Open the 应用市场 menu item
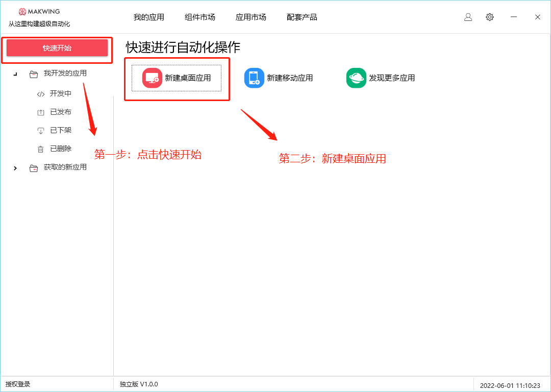 point(251,17)
